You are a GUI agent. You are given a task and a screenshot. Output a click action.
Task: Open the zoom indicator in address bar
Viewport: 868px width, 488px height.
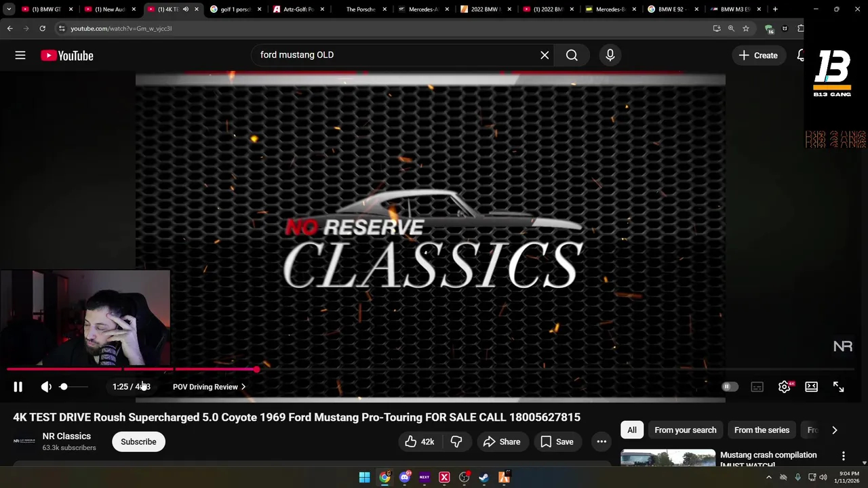tap(731, 28)
